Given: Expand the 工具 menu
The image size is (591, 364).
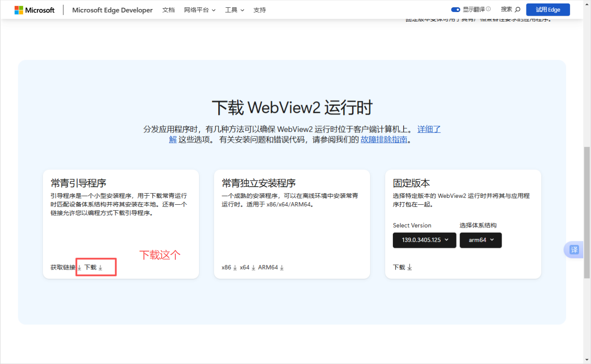Looking at the screenshot, I should 234,10.
